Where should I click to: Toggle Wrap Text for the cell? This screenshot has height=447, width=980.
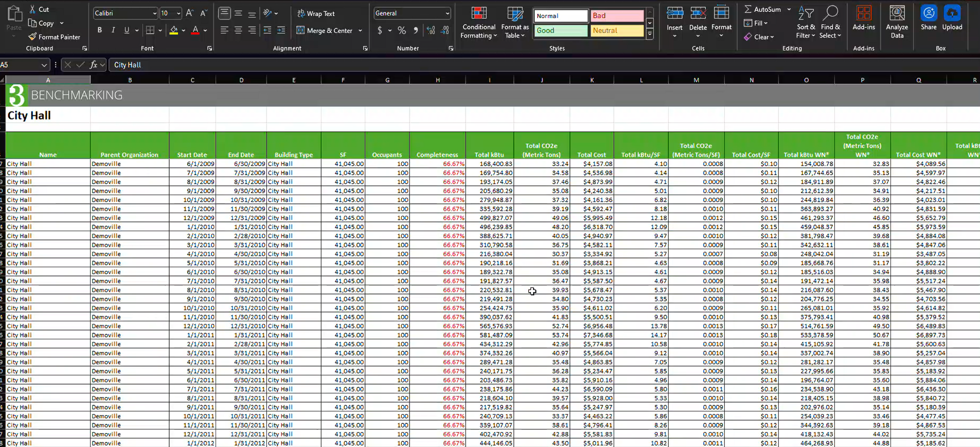(x=316, y=14)
